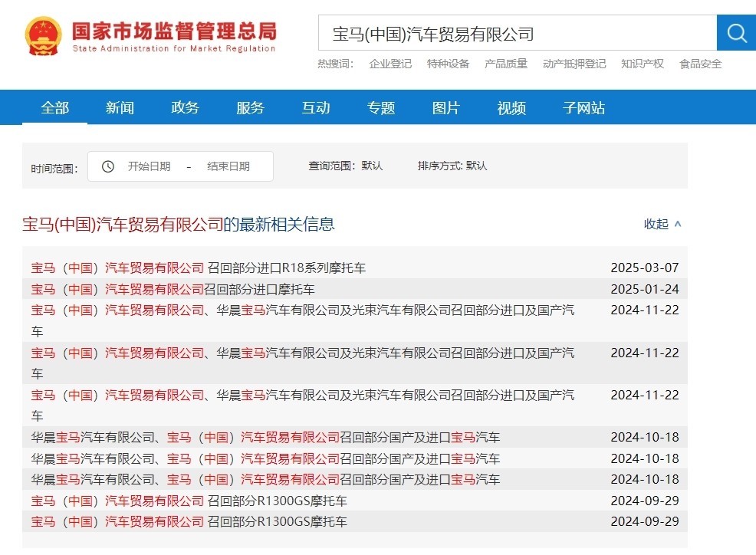Switch to the 图片 tab

(x=446, y=107)
